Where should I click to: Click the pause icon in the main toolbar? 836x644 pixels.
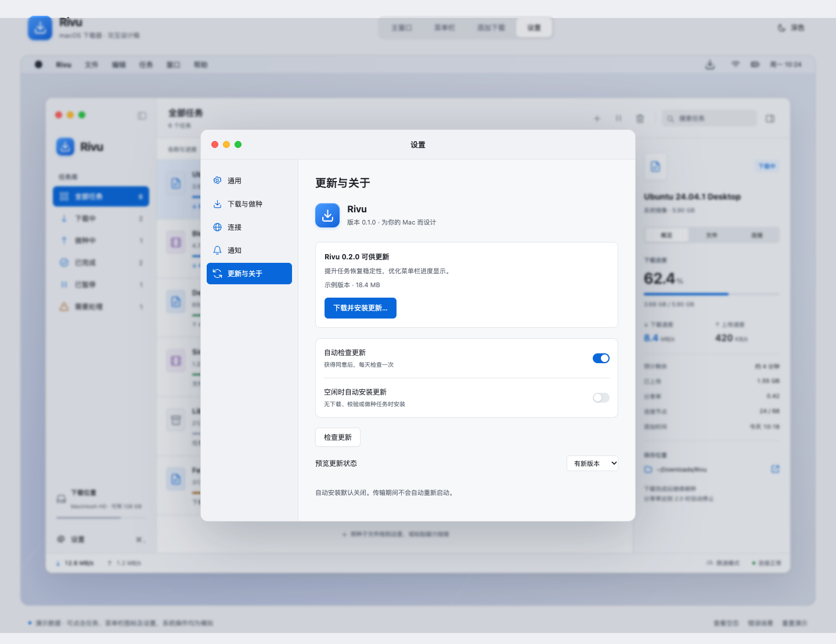click(x=618, y=118)
